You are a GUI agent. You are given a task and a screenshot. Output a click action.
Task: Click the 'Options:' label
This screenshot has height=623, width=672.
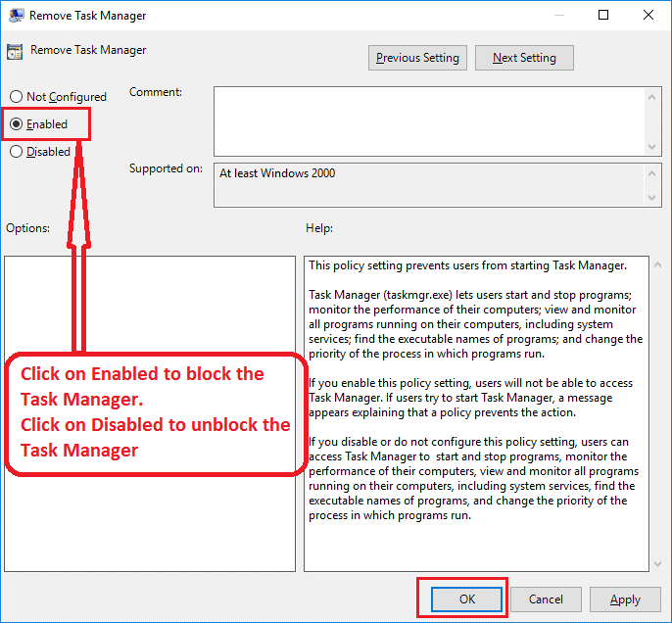click(x=27, y=228)
